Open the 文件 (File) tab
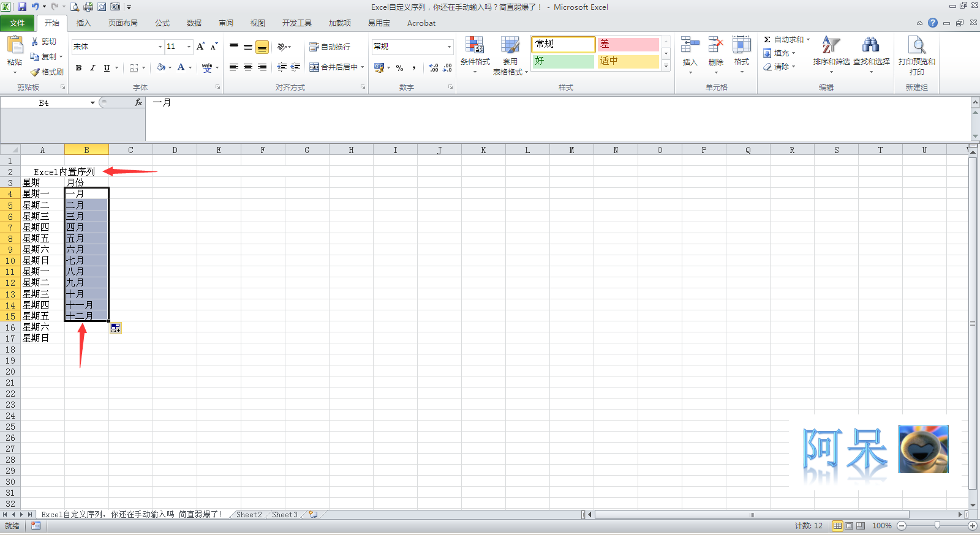The image size is (980, 535). click(x=17, y=23)
